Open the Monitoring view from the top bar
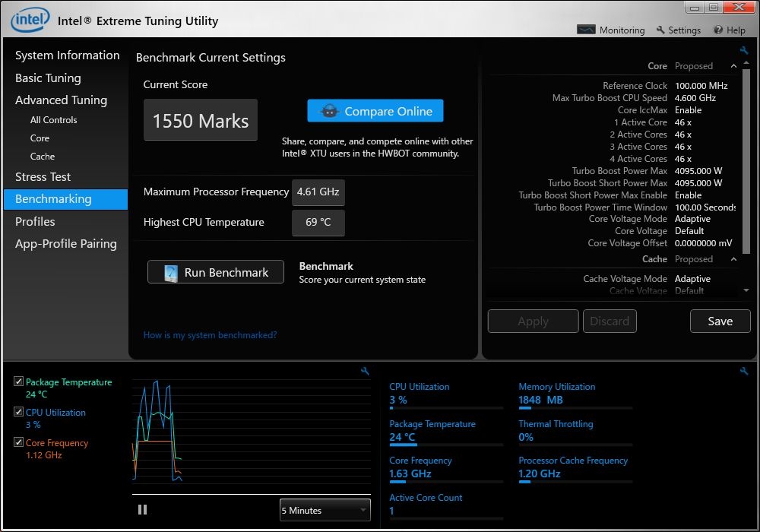Screen dimensions: 760x532 click(x=611, y=30)
